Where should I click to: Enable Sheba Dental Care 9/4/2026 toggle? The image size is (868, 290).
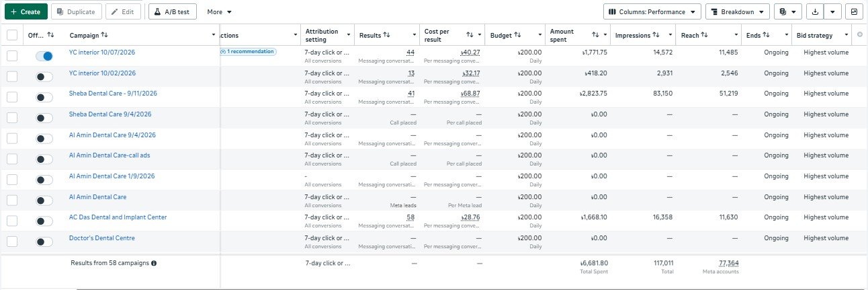(44, 118)
